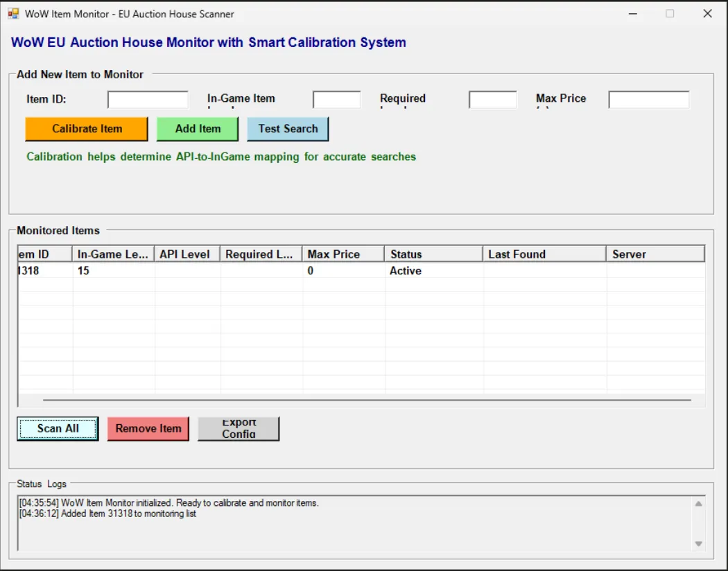Image resolution: width=728 pixels, height=571 pixels.
Task: Sort by Server column header
Action: coord(656,254)
